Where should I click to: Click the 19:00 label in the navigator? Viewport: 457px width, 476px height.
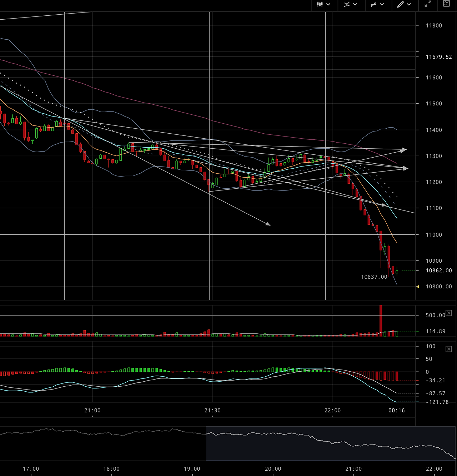point(192,469)
